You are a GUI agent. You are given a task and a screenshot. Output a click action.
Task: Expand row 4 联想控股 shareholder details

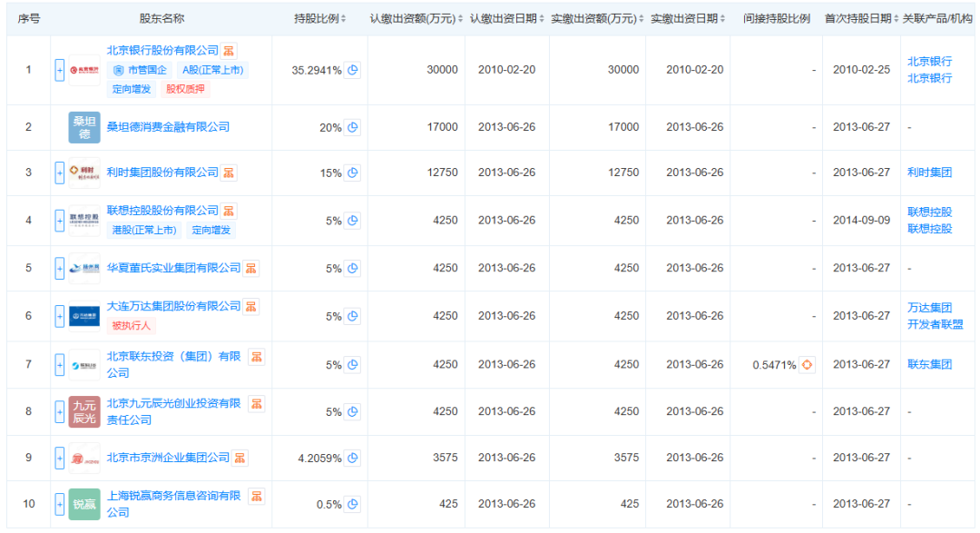(x=59, y=221)
